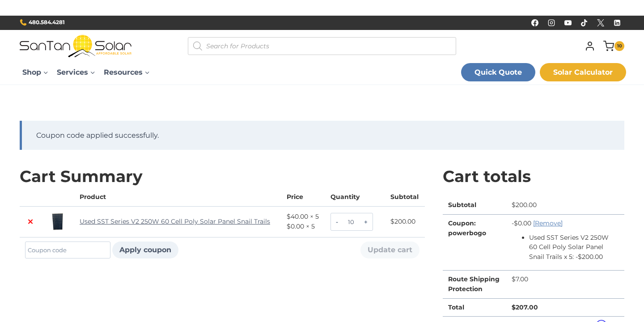The height and width of the screenshot is (322, 644).
Task: Focus the Coupon code input field
Action: pyautogui.click(x=68, y=250)
